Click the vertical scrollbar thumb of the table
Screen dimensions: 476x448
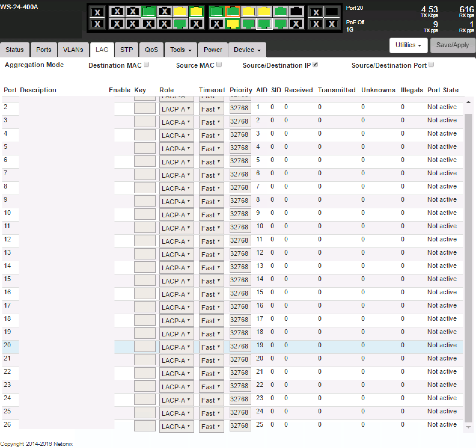[468, 265]
